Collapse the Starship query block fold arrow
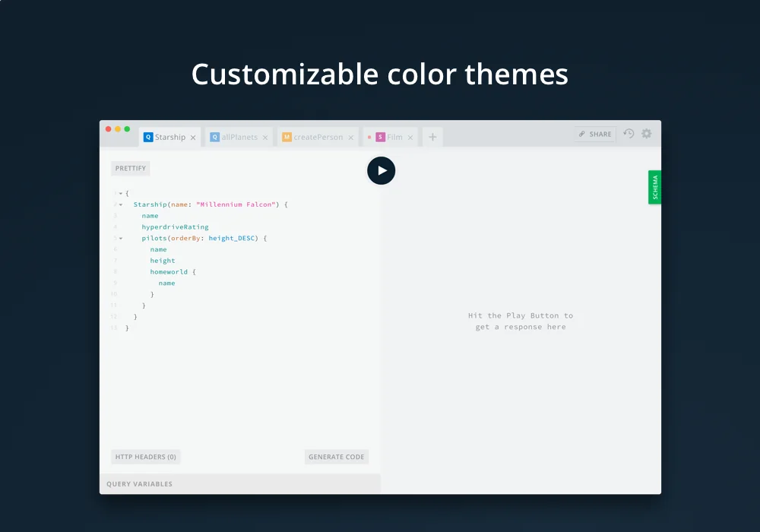Image resolution: width=760 pixels, height=532 pixels. coord(120,204)
